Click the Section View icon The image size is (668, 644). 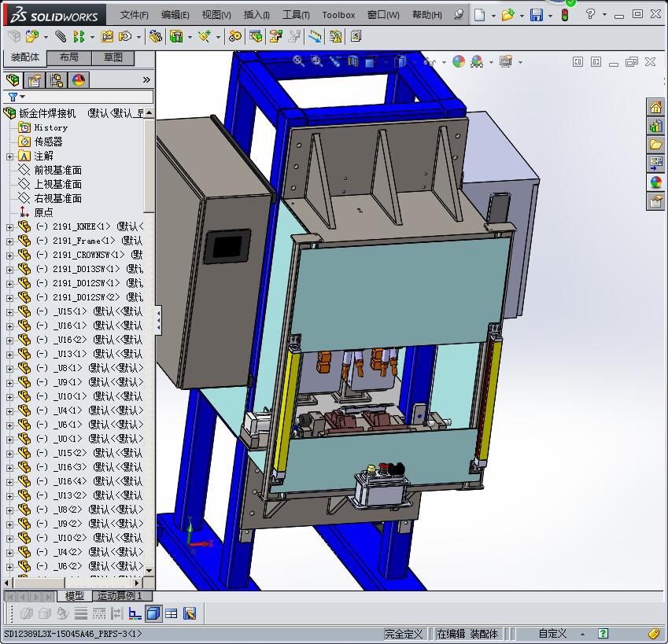click(x=352, y=61)
